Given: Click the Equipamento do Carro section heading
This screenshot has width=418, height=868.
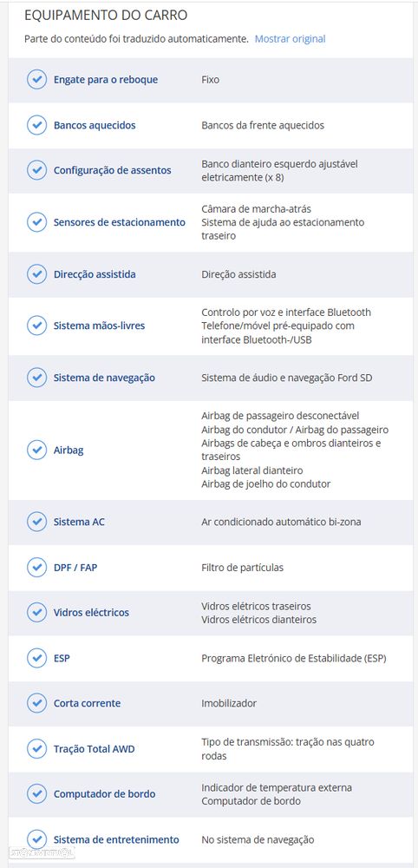Looking at the screenshot, I should 106,16.
